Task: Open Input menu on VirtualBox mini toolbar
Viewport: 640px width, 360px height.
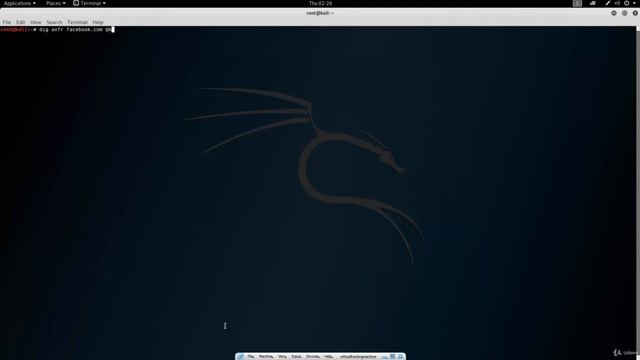Action: click(x=296, y=357)
